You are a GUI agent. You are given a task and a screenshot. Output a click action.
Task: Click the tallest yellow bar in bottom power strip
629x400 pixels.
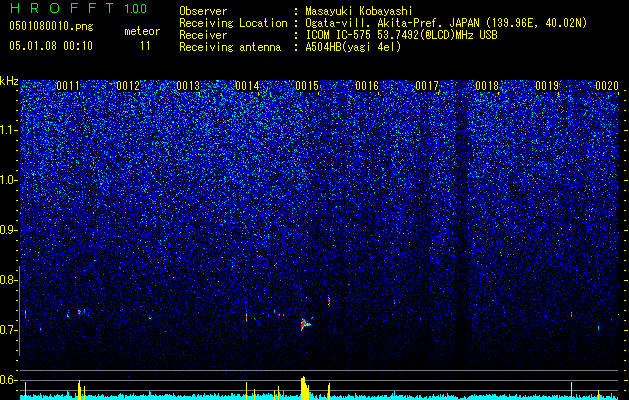305,388
